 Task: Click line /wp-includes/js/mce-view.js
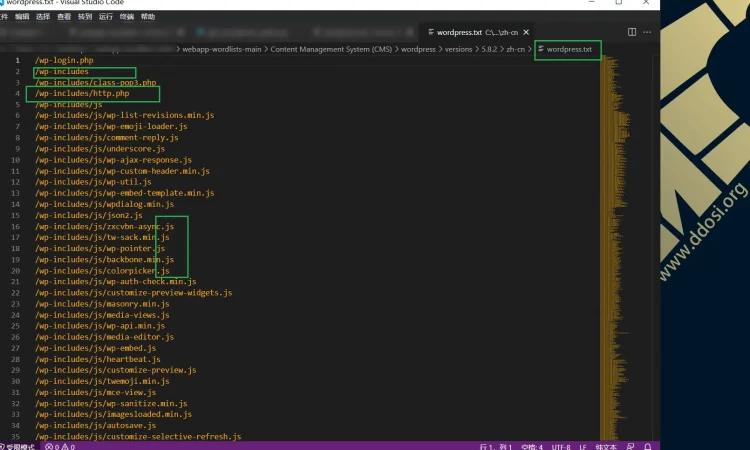95,392
